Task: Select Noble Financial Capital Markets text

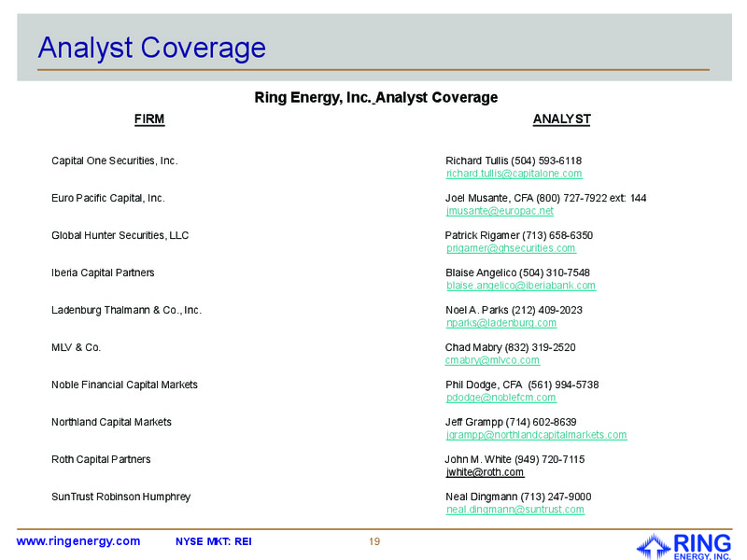Action: tap(124, 385)
